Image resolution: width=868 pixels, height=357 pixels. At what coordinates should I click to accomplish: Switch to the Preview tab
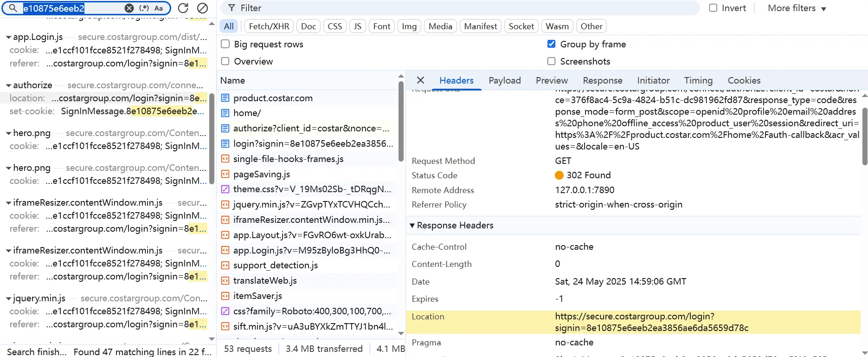[552, 80]
